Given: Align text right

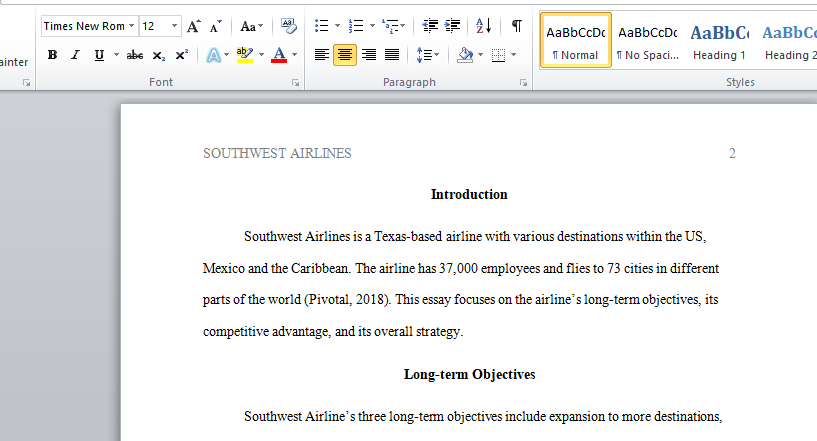Looking at the screenshot, I should pyautogui.click(x=369, y=55).
